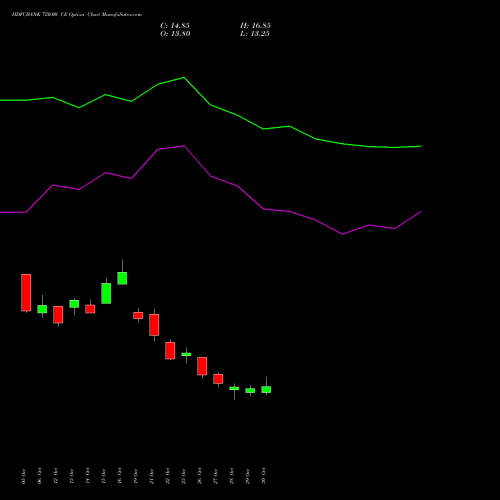
Task: Click the low value 'L: 13.25'
Action: [x=255, y=34]
